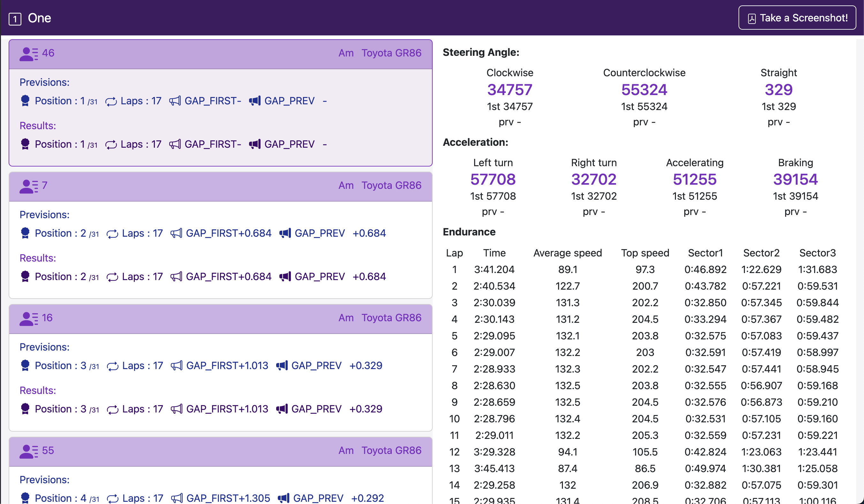Click driver icon for car 46

tap(28, 54)
